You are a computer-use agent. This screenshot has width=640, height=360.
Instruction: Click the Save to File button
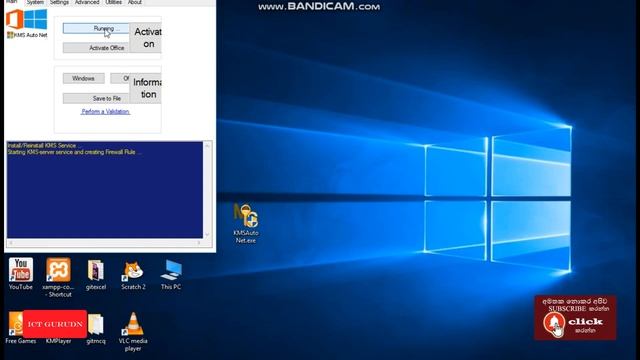pos(96,98)
